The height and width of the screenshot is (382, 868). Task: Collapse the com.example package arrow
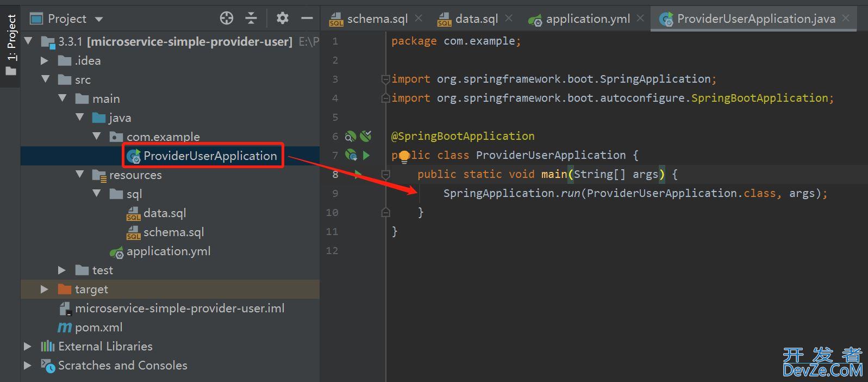click(x=97, y=136)
